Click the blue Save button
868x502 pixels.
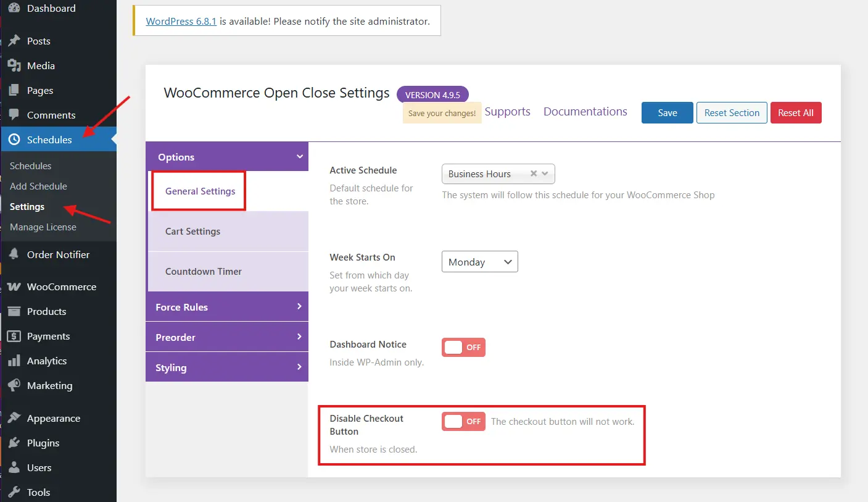point(668,113)
